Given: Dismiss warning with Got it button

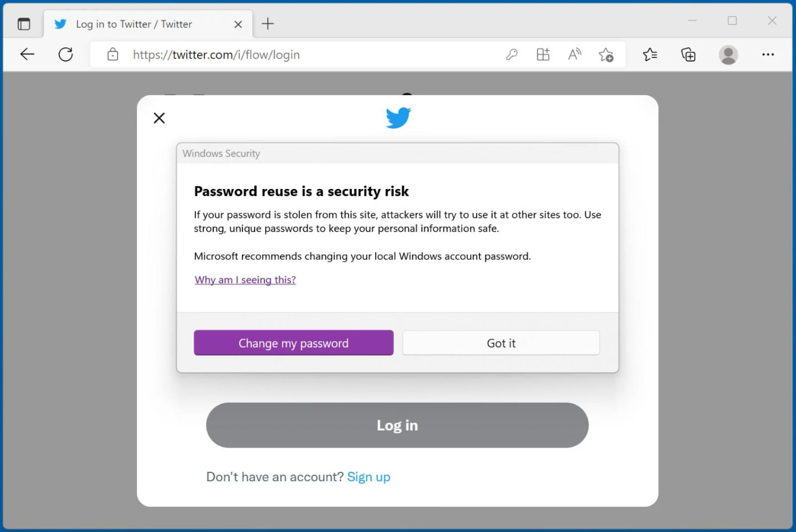Looking at the screenshot, I should point(501,343).
